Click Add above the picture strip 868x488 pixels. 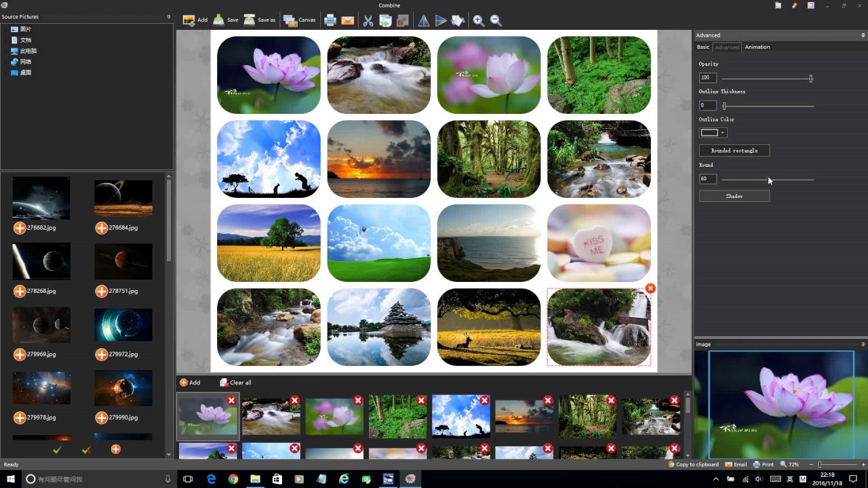tap(190, 382)
